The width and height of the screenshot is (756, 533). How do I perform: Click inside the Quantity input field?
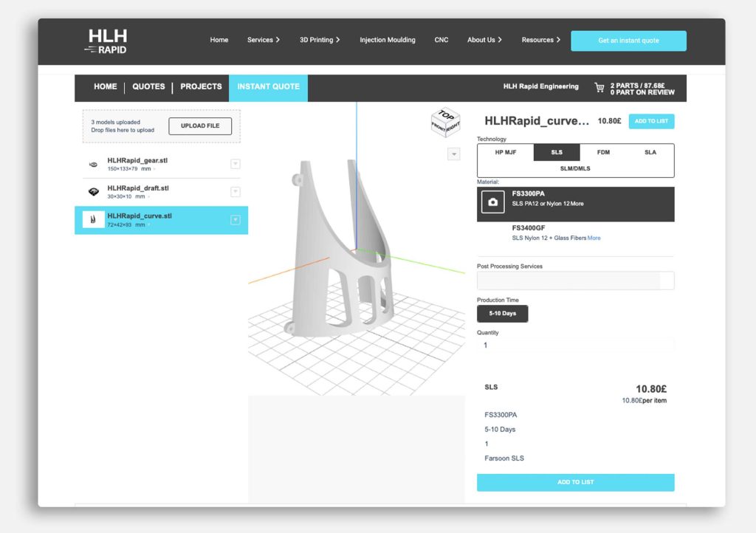(576, 345)
